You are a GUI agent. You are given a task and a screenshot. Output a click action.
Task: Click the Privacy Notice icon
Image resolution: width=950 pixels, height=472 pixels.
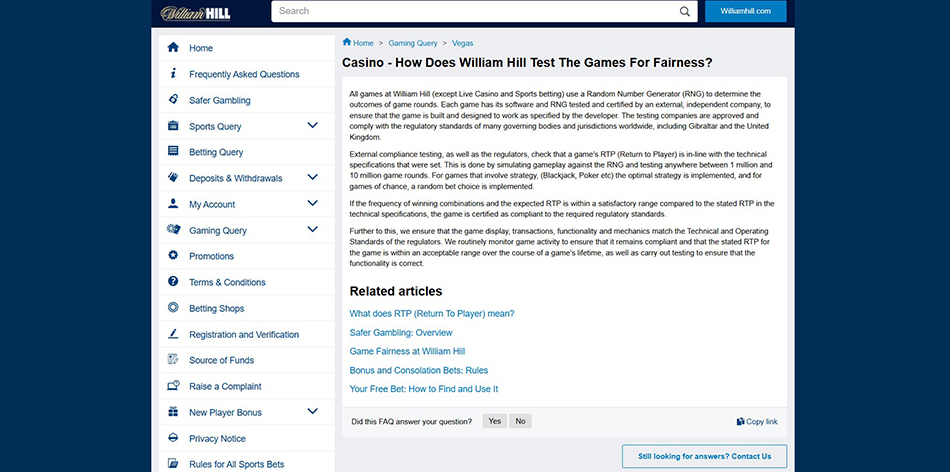173,437
